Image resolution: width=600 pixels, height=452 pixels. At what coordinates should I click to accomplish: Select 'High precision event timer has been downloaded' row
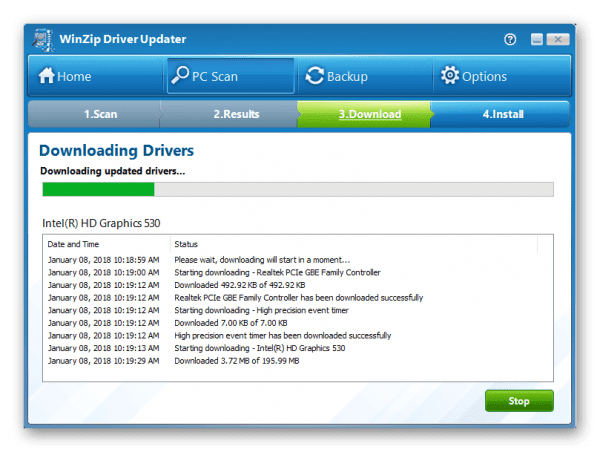pyautogui.click(x=298, y=336)
